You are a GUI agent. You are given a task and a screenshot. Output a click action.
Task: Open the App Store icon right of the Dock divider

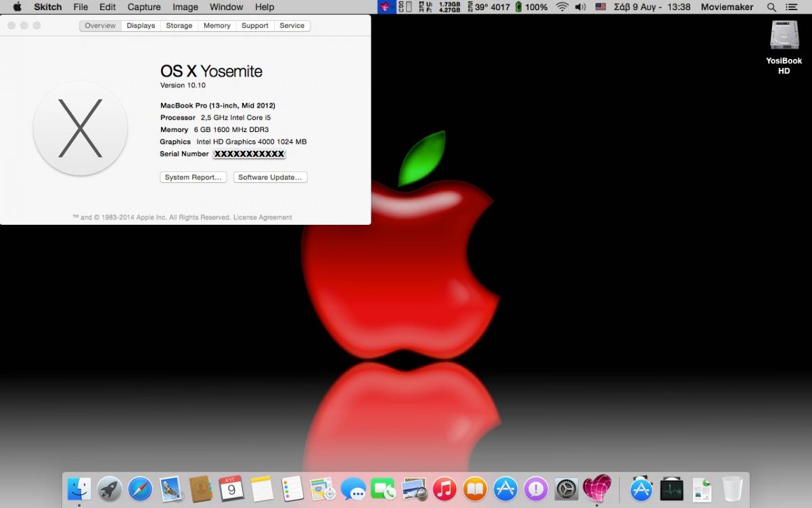coord(641,488)
